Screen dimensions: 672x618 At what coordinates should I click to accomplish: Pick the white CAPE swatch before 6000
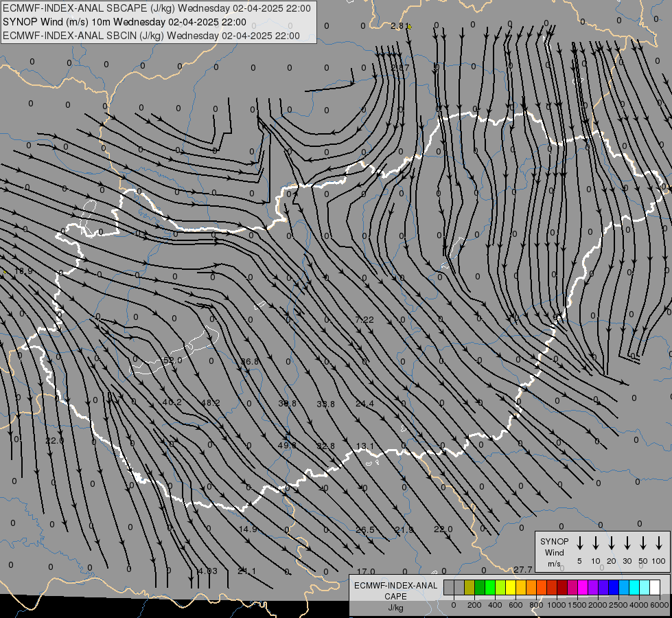(654, 587)
